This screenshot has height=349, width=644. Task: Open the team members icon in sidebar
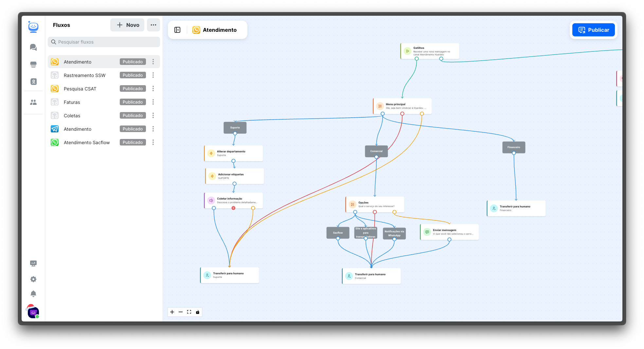click(x=33, y=102)
